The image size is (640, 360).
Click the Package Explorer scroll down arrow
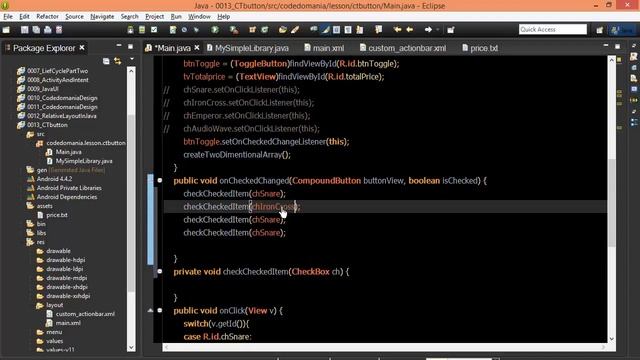tap(131, 347)
